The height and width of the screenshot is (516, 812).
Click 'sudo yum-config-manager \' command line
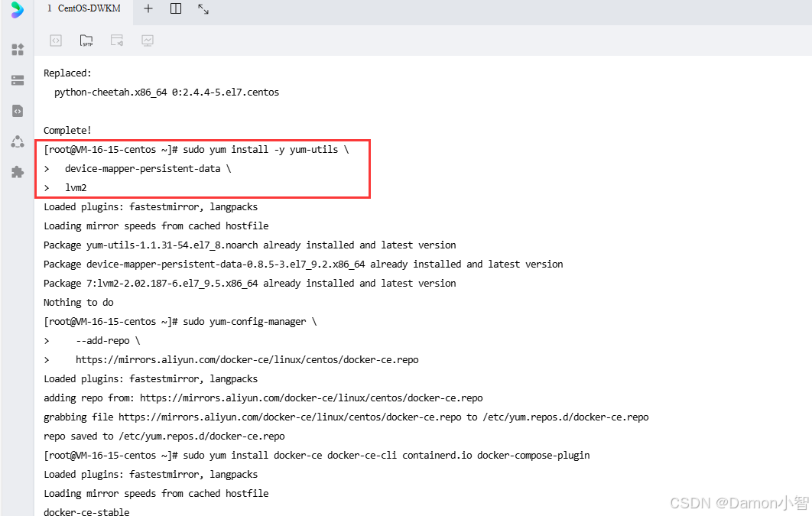[180, 321]
